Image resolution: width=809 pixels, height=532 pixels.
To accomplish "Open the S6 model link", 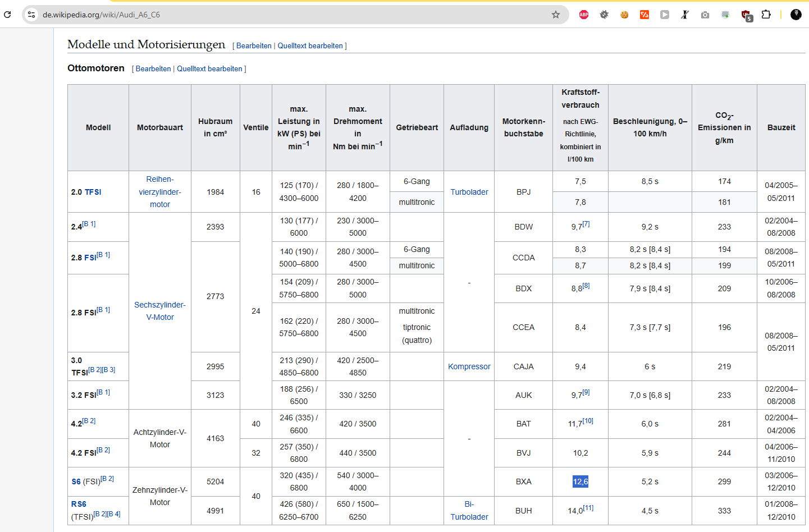I will [x=76, y=481].
